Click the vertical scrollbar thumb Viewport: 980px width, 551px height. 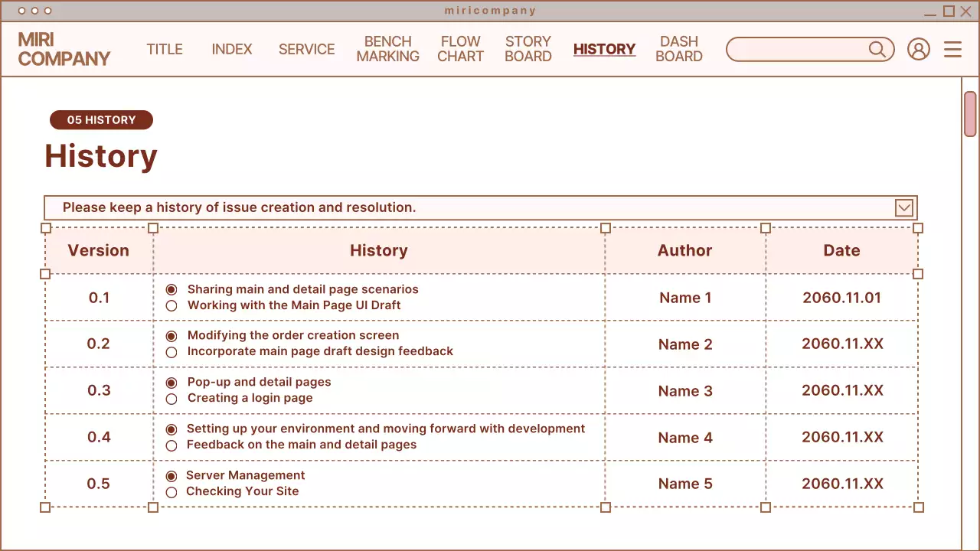(x=970, y=113)
